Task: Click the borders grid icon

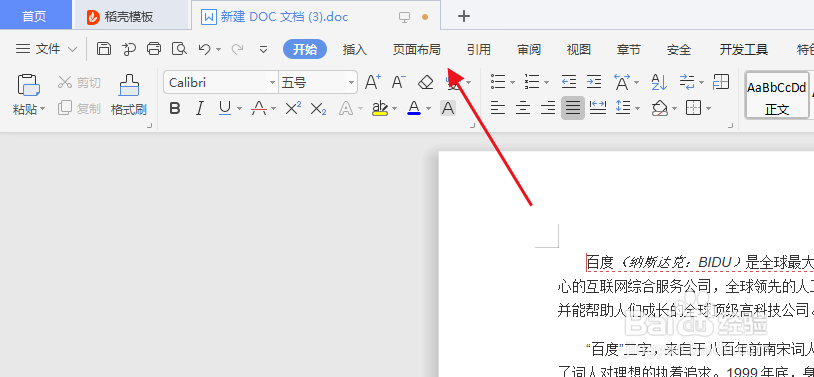Action: 693,108
